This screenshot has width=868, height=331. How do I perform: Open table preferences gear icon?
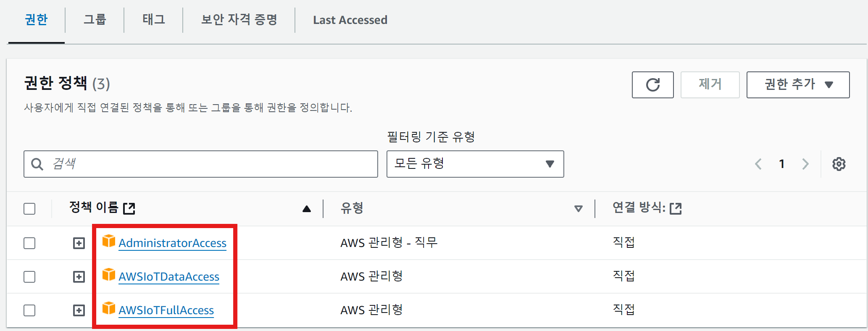839,164
